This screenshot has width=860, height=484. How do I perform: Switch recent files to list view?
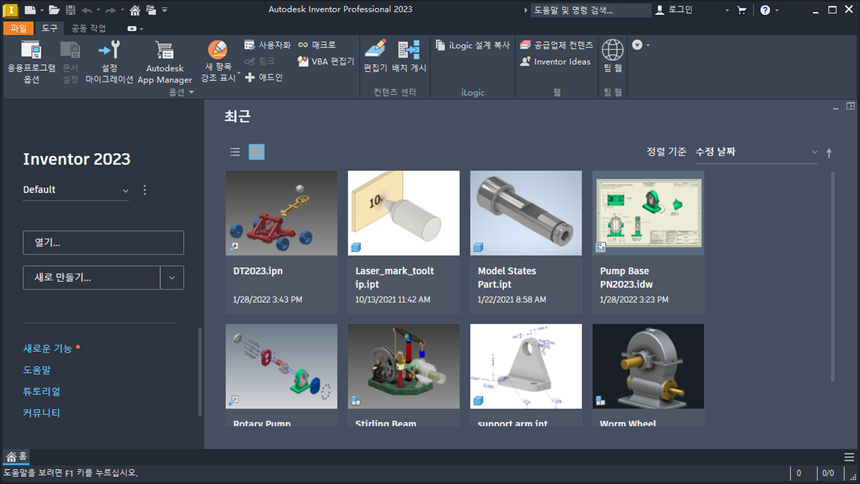235,152
